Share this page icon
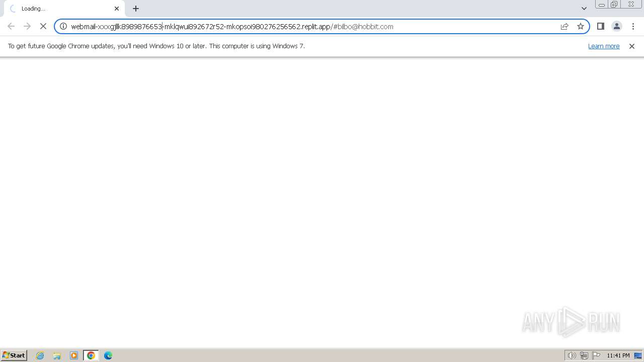 565,26
